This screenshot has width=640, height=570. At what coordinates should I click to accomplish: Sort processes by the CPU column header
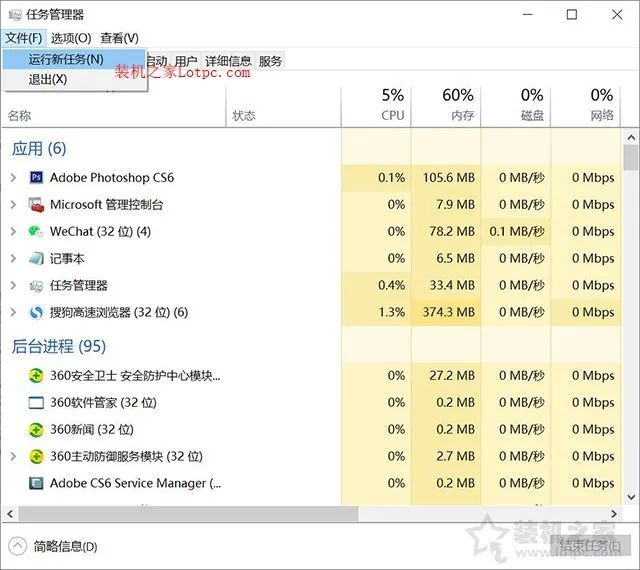click(x=393, y=105)
